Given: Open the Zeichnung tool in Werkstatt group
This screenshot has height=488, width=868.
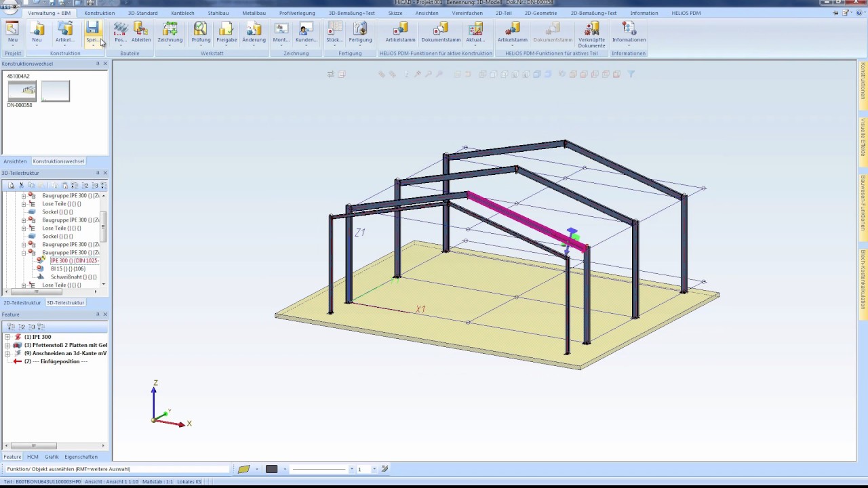Looking at the screenshot, I should [170, 31].
